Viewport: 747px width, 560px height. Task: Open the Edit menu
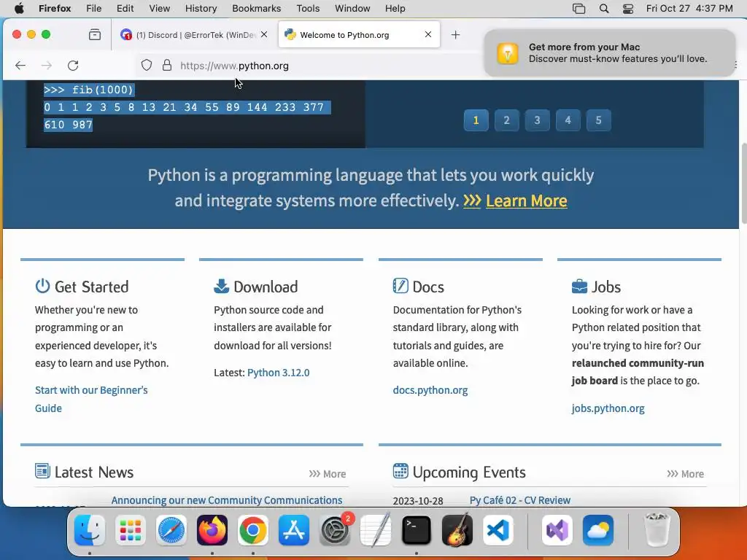(x=125, y=8)
